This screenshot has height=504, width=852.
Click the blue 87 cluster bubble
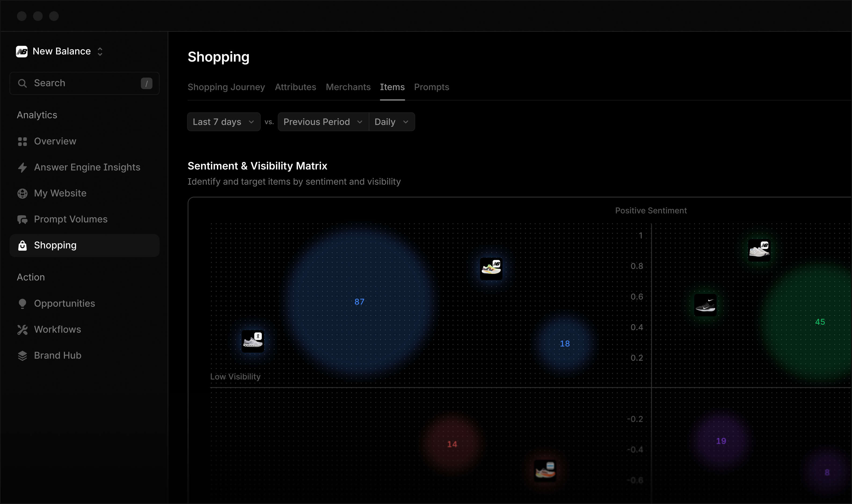click(x=359, y=302)
